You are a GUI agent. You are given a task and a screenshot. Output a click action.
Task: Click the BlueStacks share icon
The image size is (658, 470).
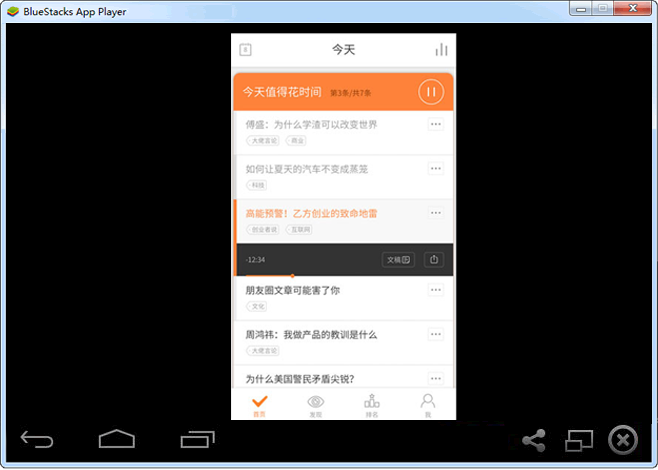pos(534,439)
